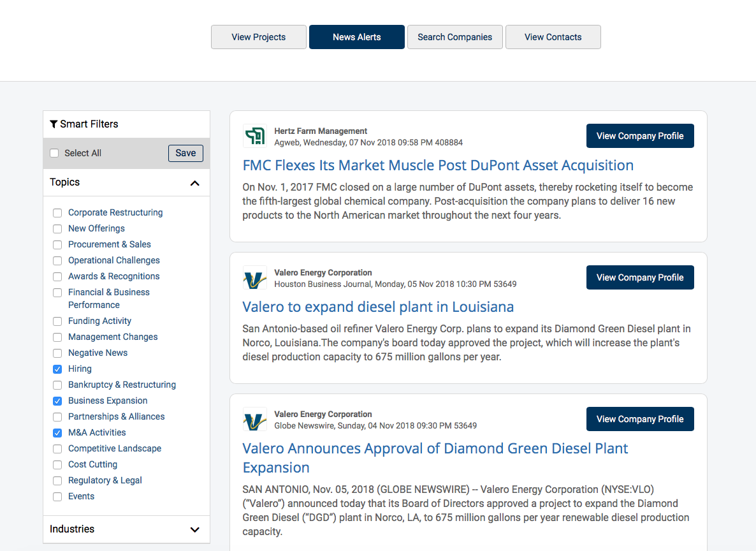Click the Funding Activity label
The width and height of the screenshot is (756, 551).
pos(99,321)
